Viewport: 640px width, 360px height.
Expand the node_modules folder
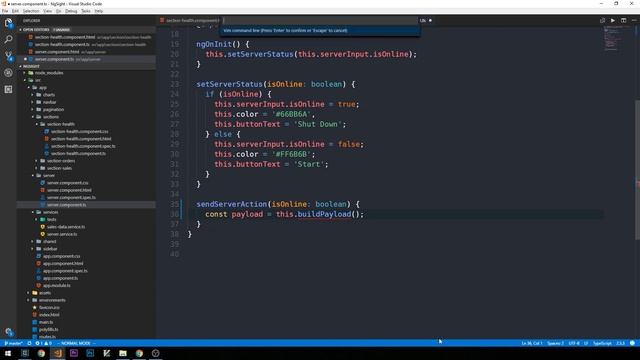pyautogui.click(x=25, y=73)
